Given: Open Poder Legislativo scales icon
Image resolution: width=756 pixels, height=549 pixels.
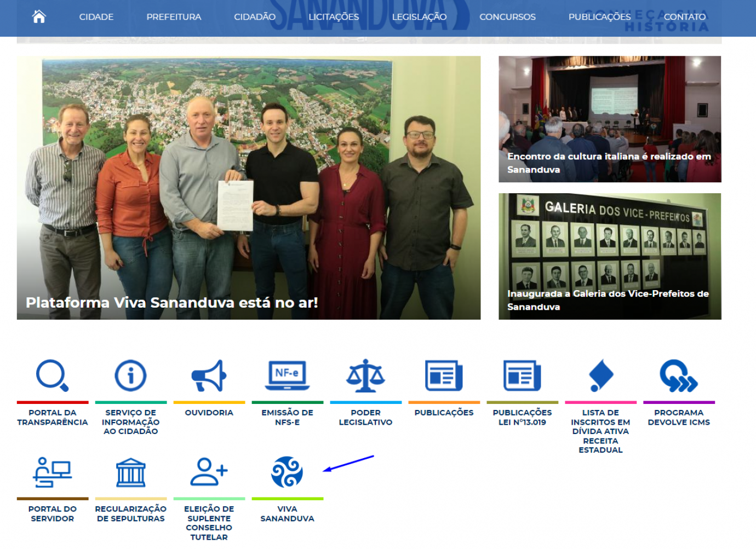Looking at the screenshot, I should pyautogui.click(x=365, y=375).
